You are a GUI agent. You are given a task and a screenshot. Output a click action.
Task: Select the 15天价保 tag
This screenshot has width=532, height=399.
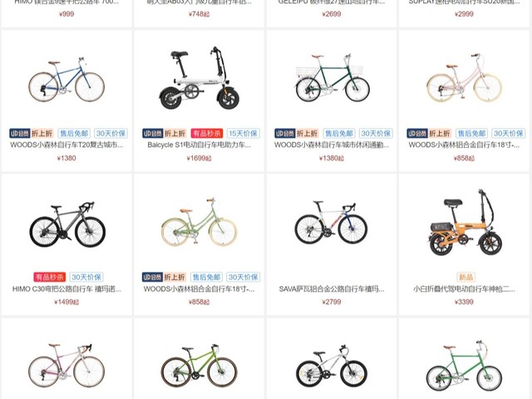(x=243, y=133)
